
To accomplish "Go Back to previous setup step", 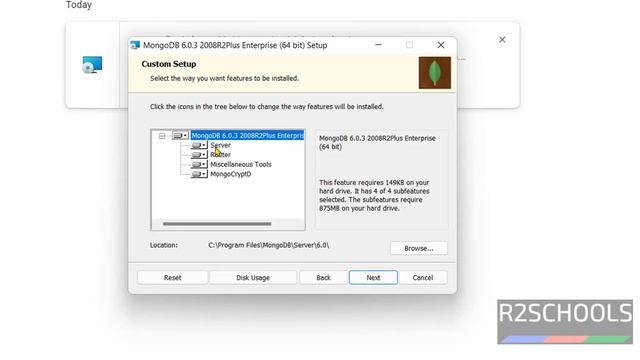I will [x=323, y=278].
